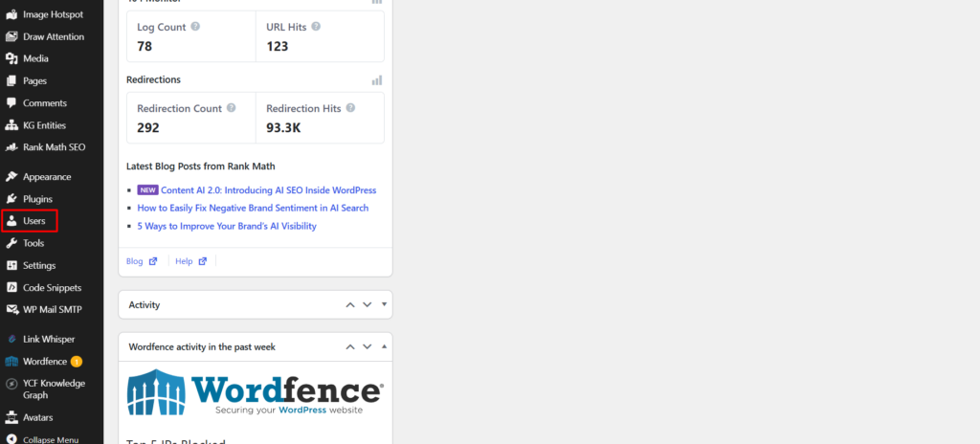
Task: Click the Log Count help icon
Action: 195,27
